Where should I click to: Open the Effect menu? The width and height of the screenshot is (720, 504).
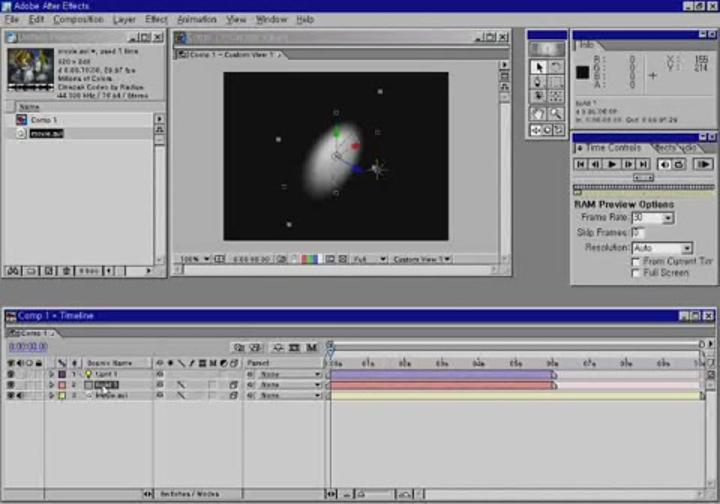(x=156, y=19)
